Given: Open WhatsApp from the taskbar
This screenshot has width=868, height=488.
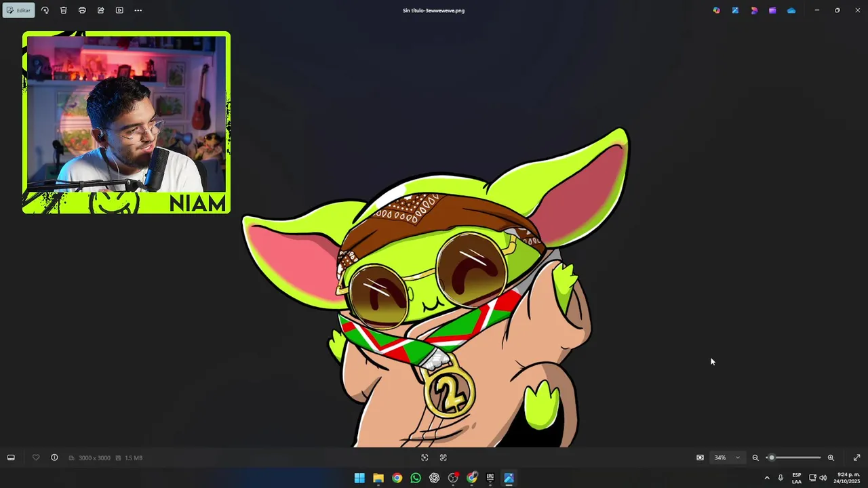Looking at the screenshot, I should click(x=416, y=478).
